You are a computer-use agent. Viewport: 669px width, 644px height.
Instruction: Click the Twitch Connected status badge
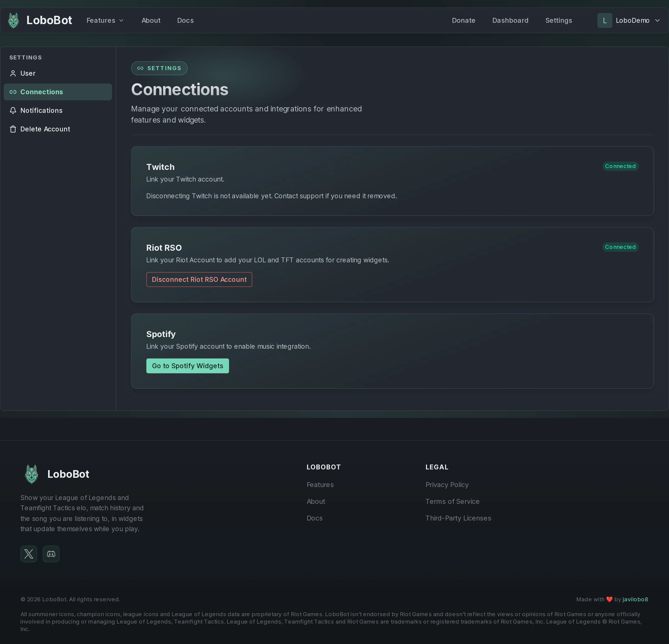[x=620, y=166]
